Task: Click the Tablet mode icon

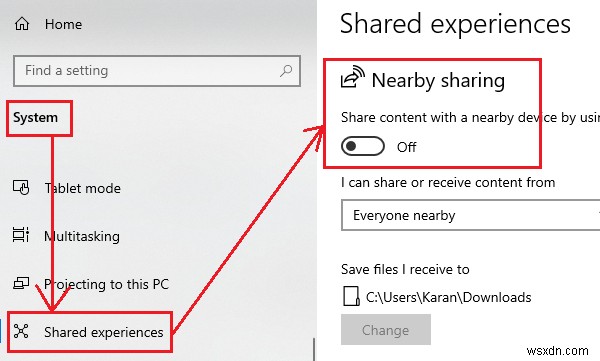Action: pos(21,188)
